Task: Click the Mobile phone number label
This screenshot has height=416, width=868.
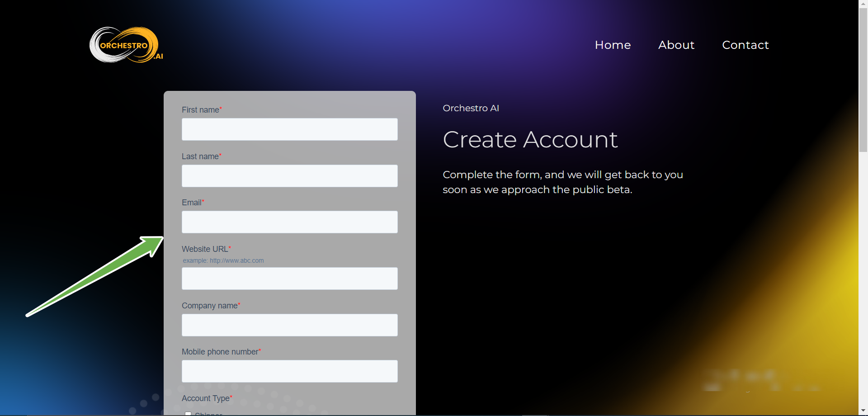Action: 222,352
